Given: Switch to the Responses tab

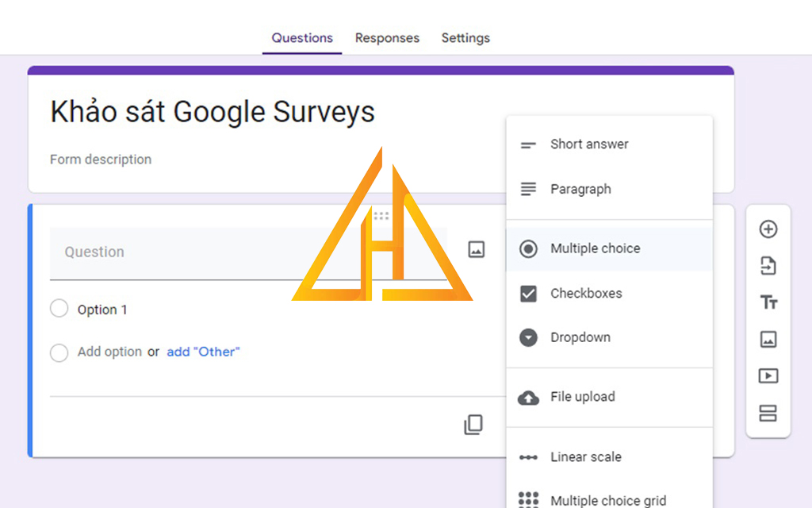Looking at the screenshot, I should (387, 37).
